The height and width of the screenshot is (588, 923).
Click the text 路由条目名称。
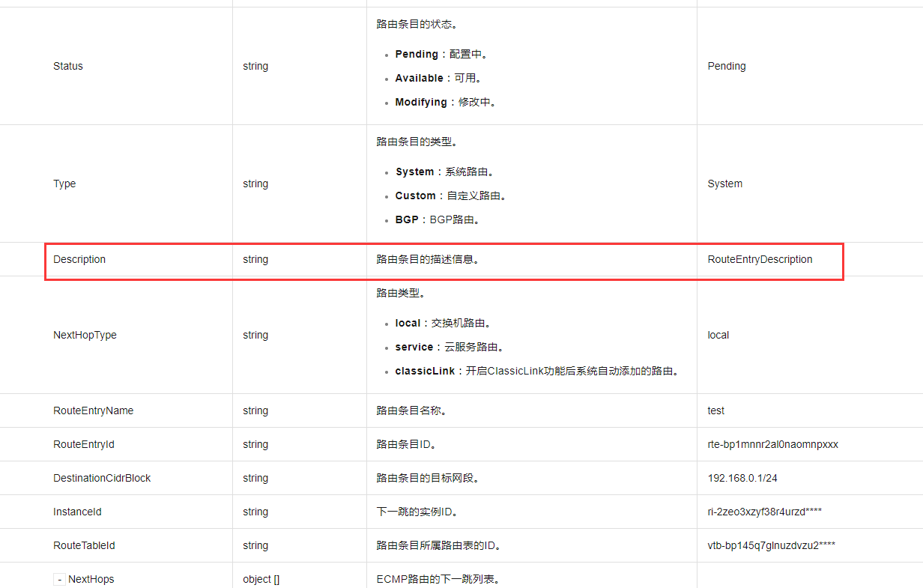[412, 410]
